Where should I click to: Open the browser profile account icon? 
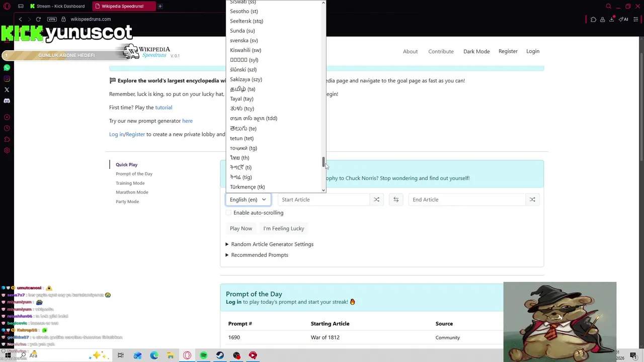602,19
